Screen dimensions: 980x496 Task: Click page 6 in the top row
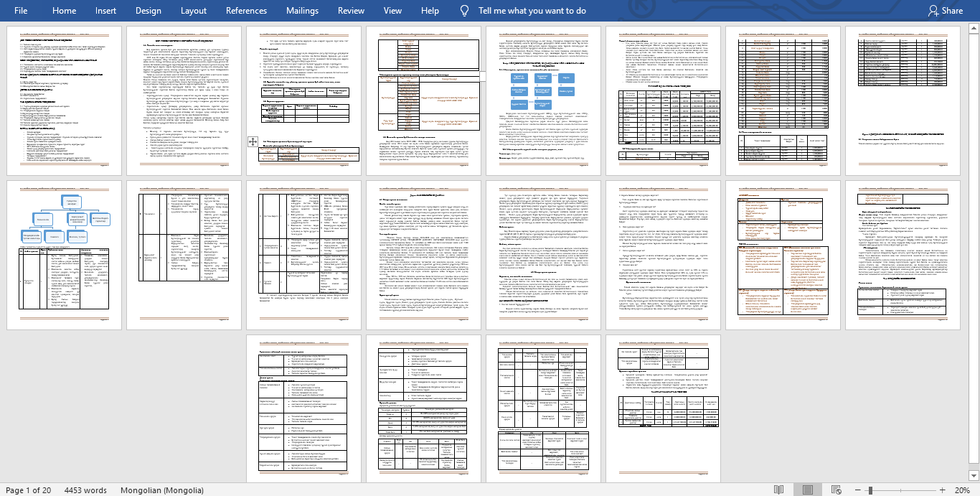tap(663, 100)
